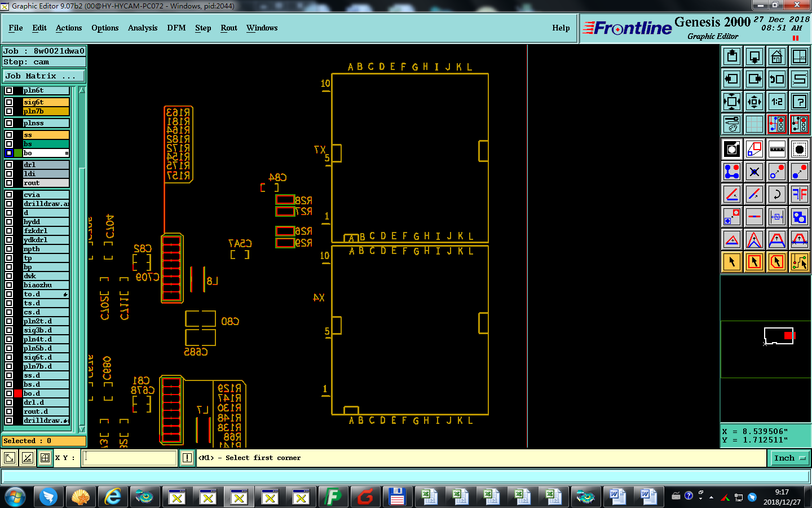Select the ldi layer row
The width and height of the screenshot is (812, 508).
tap(46, 174)
